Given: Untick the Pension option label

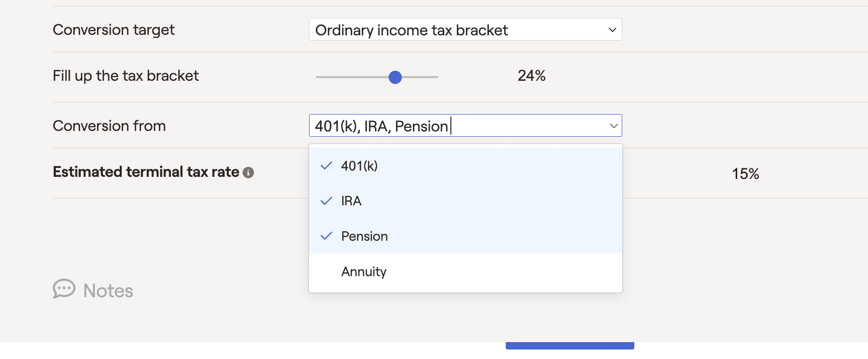Looking at the screenshot, I should click(x=364, y=236).
